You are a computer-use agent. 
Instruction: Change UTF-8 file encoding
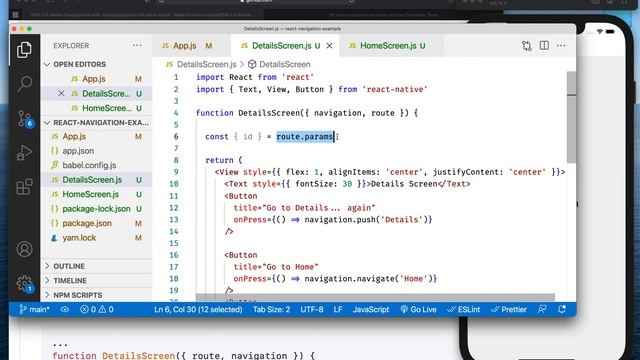pyautogui.click(x=312, y=309)
